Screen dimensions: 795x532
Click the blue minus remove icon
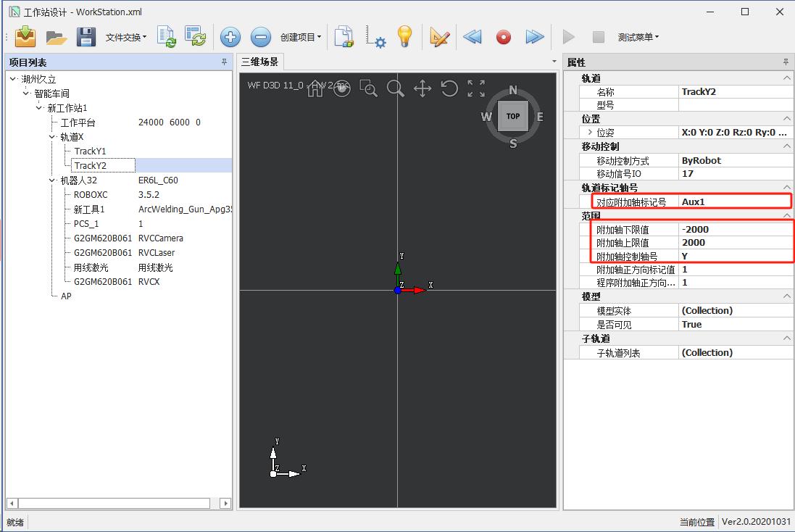coord(261,37)
